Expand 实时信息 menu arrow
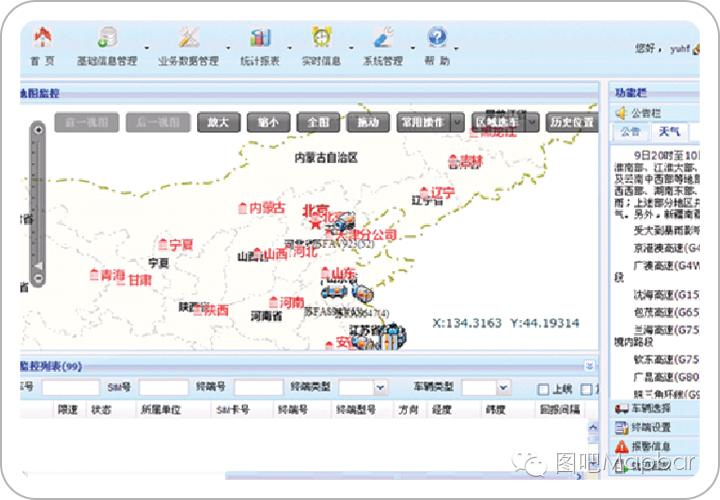Viewport: 720px width, 500px height. tap(351, 47)
